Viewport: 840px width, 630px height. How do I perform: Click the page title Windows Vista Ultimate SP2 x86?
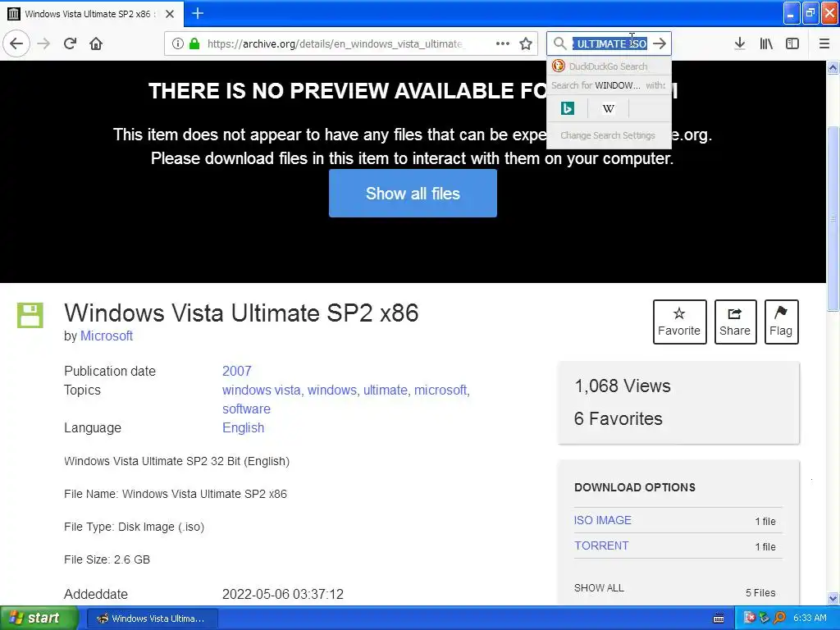tap(241, 313)
